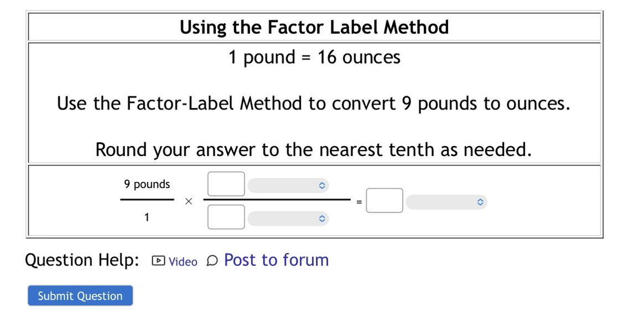
Task: Click the numerator unit selector chevron arrows
Action: pyautogui.click(x=322, y=186)
